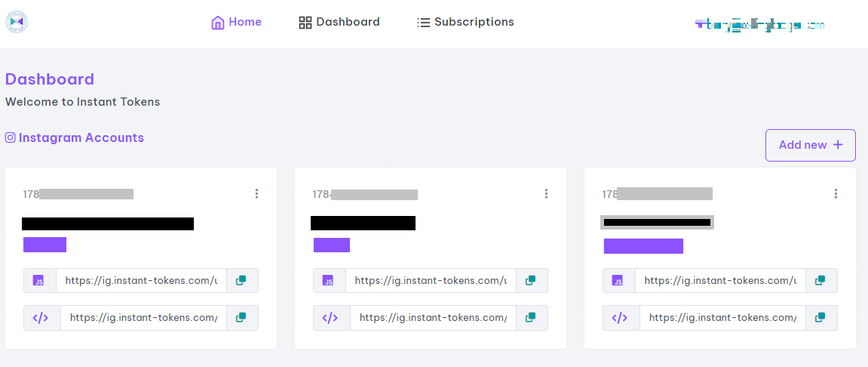
Task: Click the Instant Tokens logo icon
Action: coord(17,22)
